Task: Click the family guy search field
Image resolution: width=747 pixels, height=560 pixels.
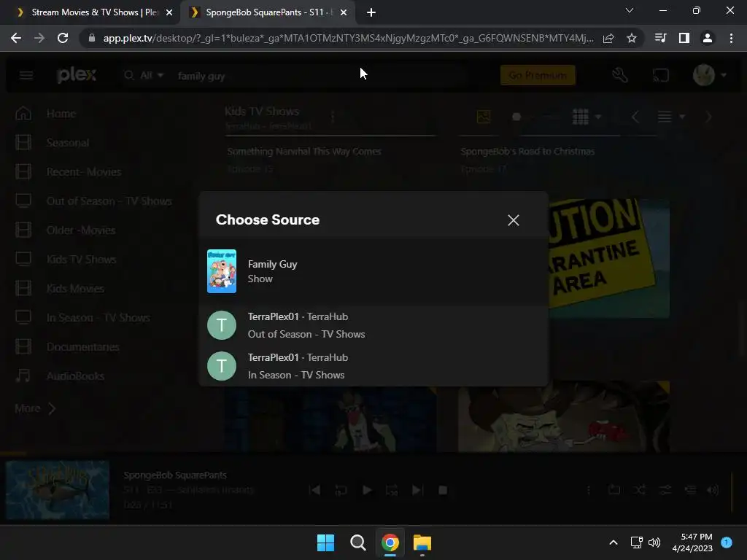Action: 320,76
